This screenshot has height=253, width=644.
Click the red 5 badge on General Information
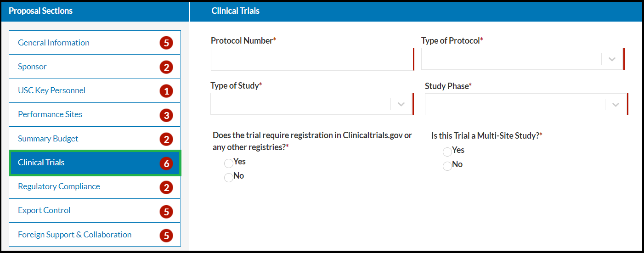tap(166, 43)
